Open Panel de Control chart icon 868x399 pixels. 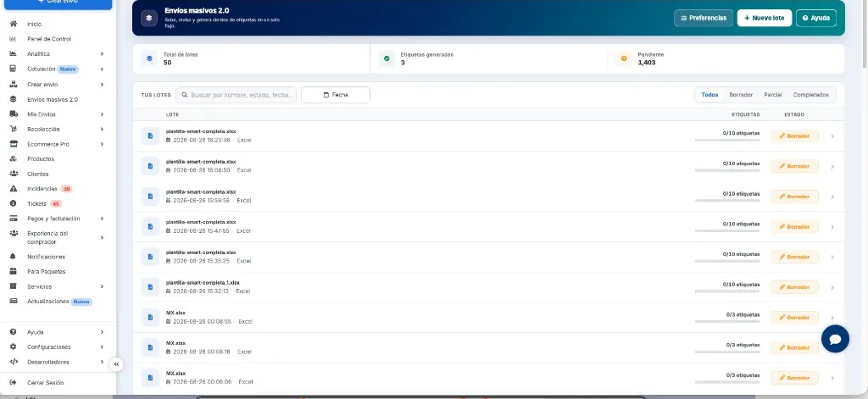pyautogui.click(x=14, y=39)
